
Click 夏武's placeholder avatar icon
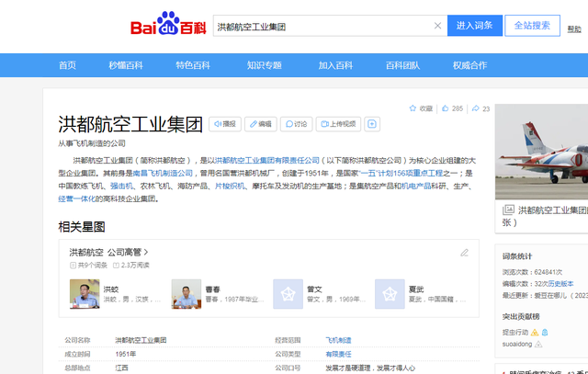coord(390,294)
